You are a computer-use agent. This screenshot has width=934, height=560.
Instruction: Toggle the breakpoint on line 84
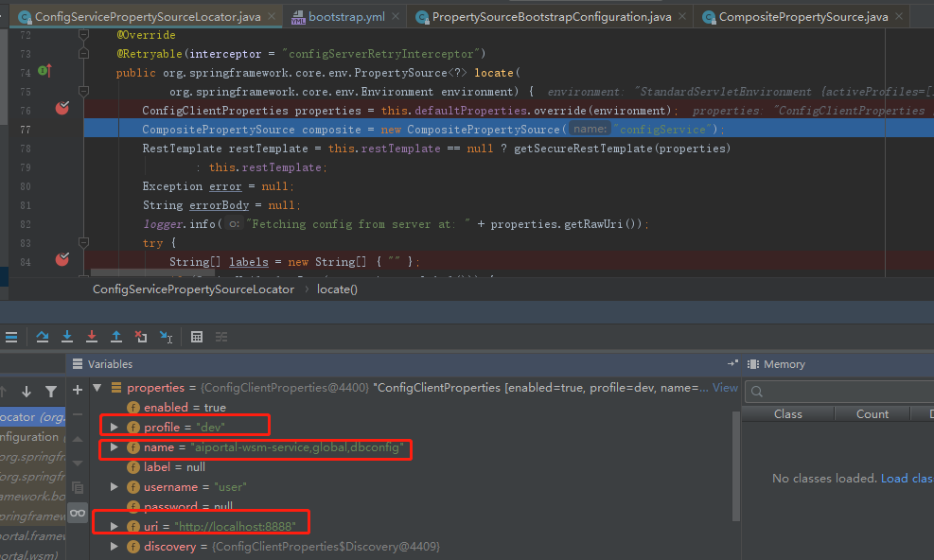pyautogui.click(x=62, y=259)
